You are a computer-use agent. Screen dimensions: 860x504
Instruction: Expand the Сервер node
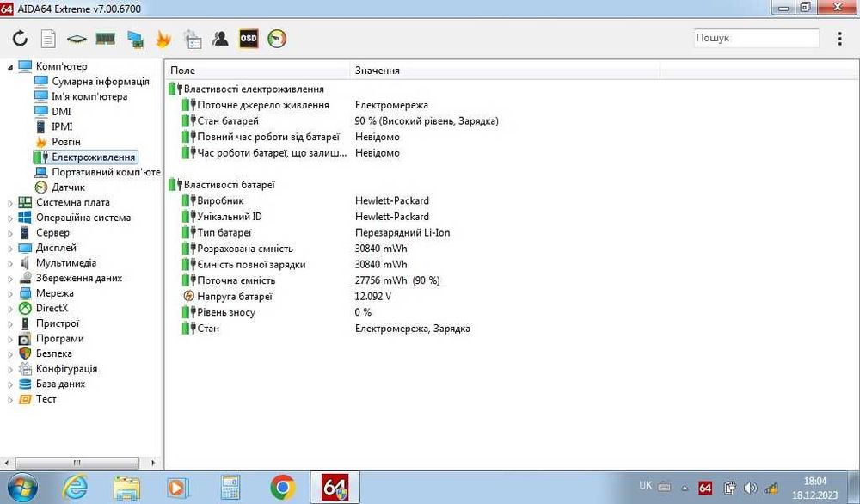coord(10,234)
